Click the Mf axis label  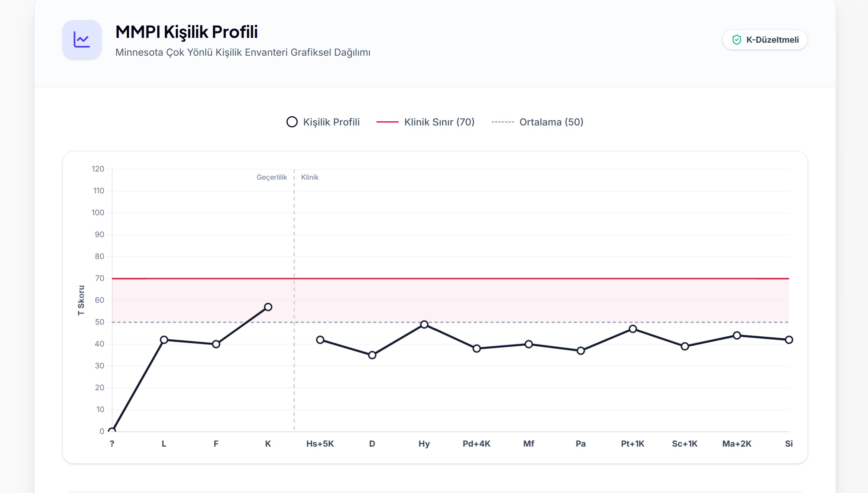tap(529, 444)
